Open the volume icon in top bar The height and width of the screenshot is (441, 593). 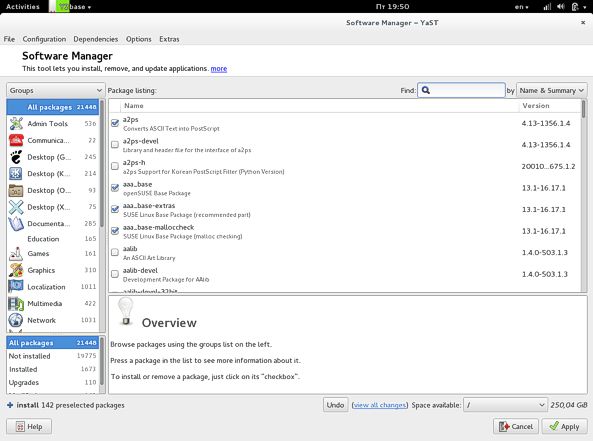pyautogui.click(x=561, y=6)
